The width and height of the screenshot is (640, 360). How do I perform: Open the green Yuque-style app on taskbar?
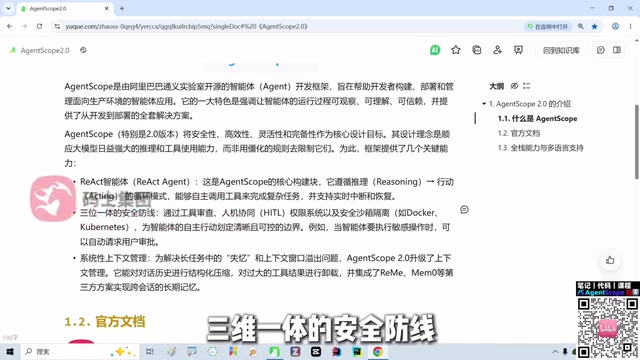pyautogui.click(x=274, y=351)
